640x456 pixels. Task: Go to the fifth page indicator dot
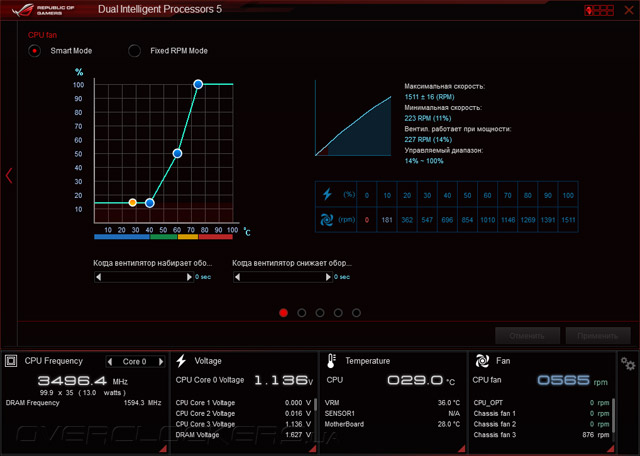tap(356, 313)
